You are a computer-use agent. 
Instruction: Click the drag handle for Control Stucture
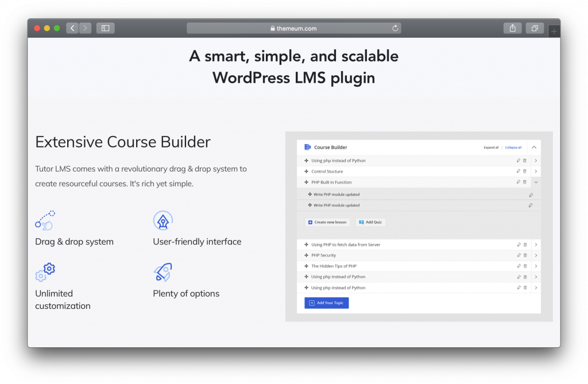point(307,172)
